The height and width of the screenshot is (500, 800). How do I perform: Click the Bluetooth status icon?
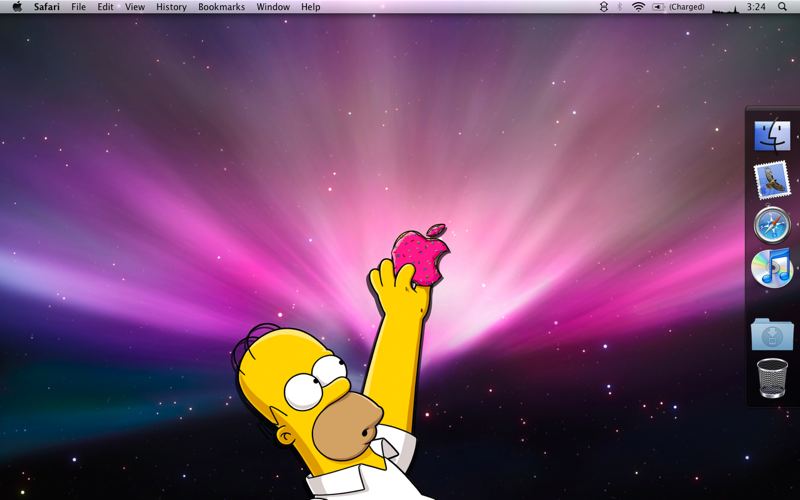(619, 7)
